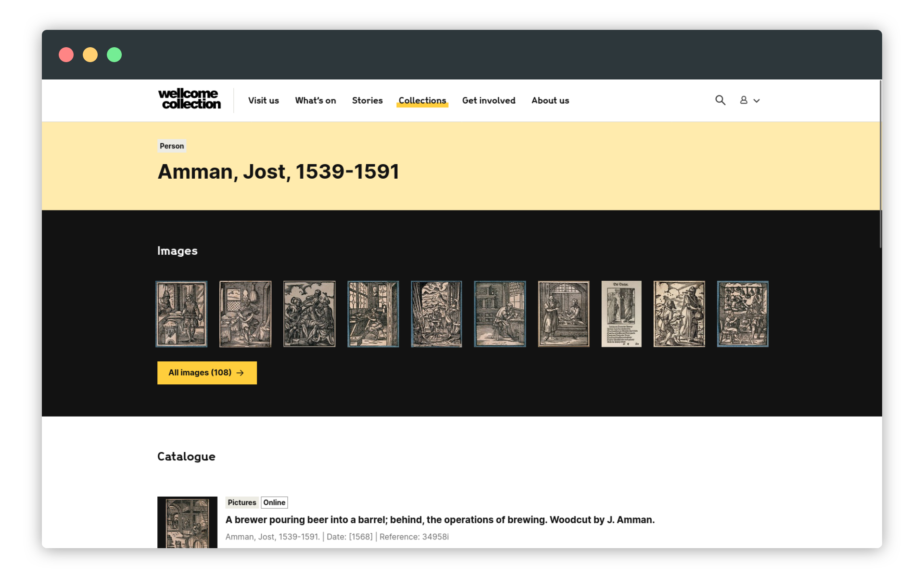Image resolution: width=924 pixels, height=578 pixels.
Task: Open the tenth Images thumbnail
Action: coord(743,314)
